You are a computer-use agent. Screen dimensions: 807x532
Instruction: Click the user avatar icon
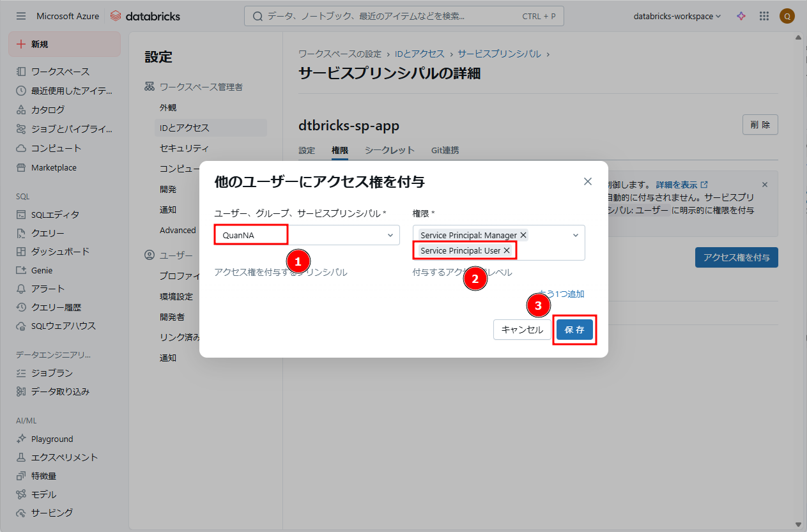(787, 16)
